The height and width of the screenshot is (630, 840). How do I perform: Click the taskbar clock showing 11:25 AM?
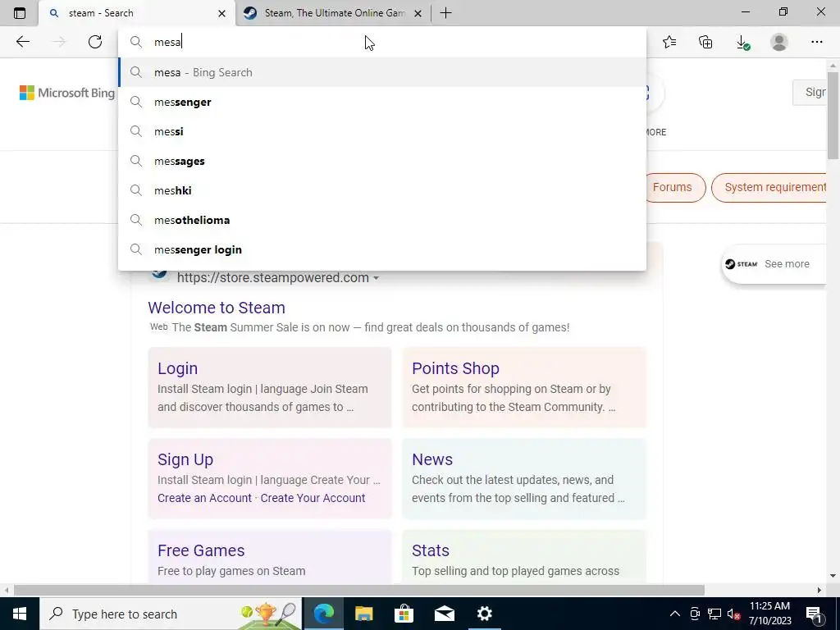769,614
